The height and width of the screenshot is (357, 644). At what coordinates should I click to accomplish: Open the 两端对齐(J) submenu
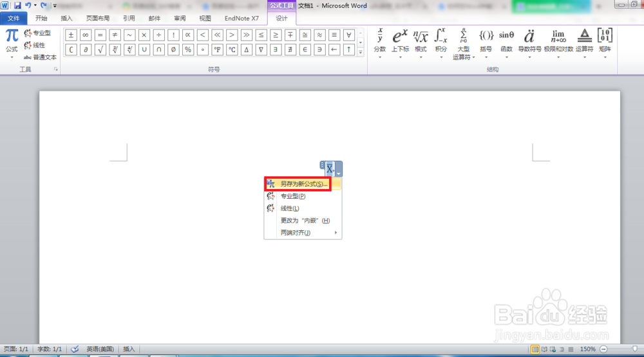[303, 233]
